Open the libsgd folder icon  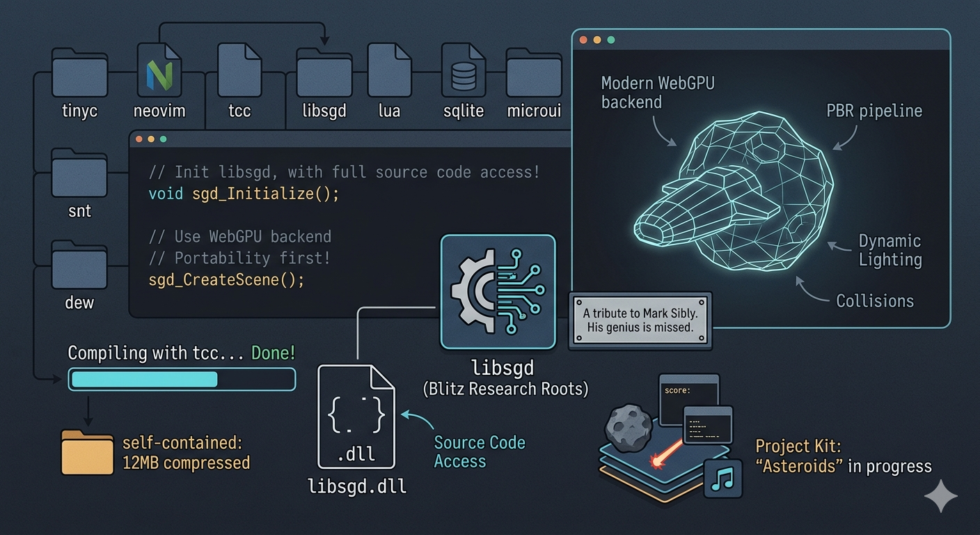pyautogui.click(x=324, y=72)
